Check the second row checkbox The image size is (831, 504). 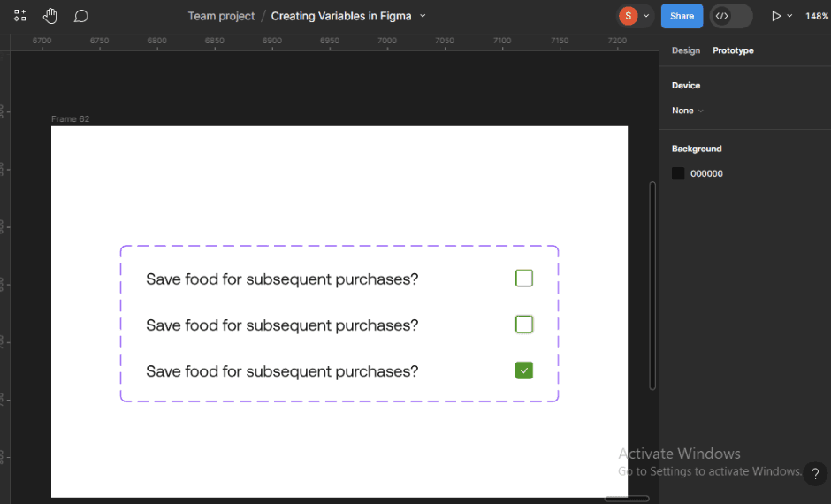click(x=524, y=325)
